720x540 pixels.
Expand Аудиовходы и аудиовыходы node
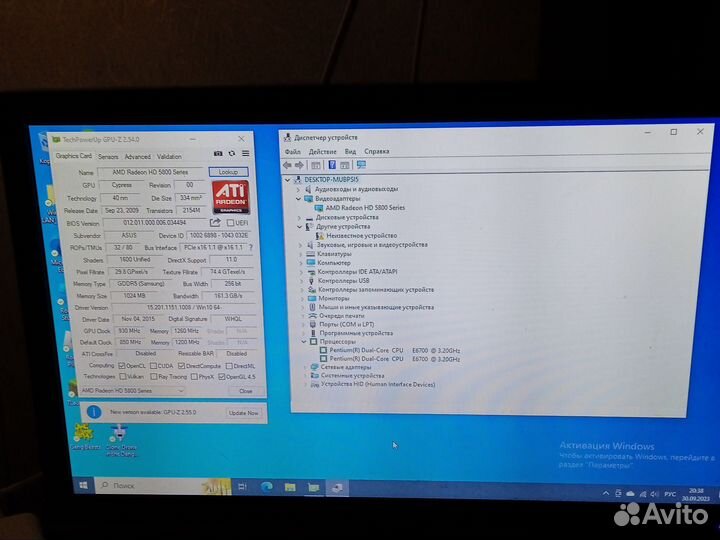point(298,189)
